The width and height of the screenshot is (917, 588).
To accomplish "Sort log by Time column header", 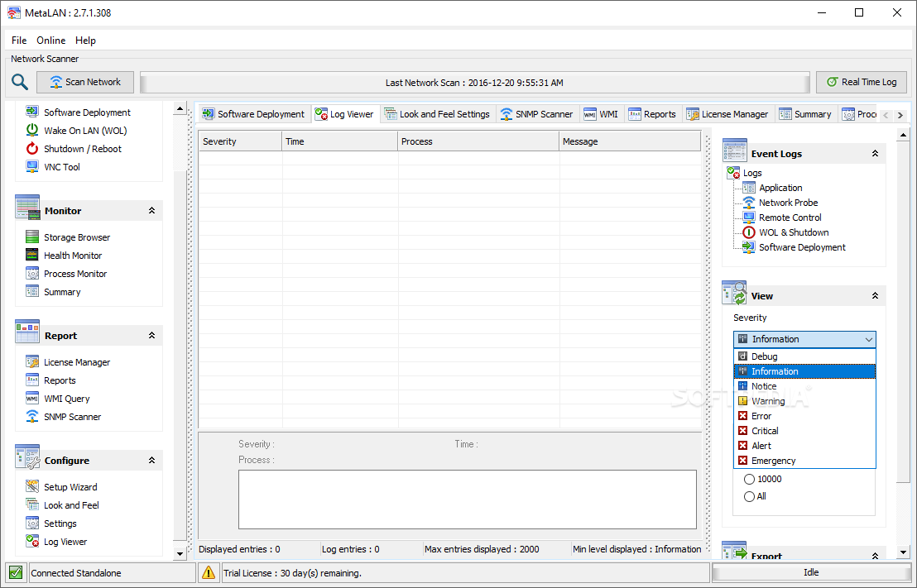I will [x=340, y=141].
